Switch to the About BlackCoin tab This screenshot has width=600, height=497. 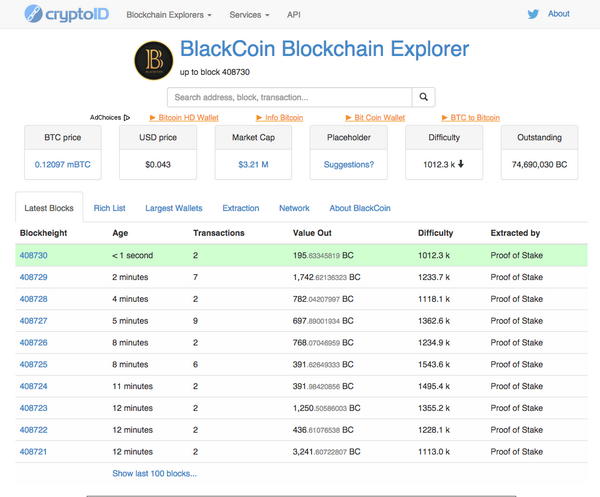point(360,208)
